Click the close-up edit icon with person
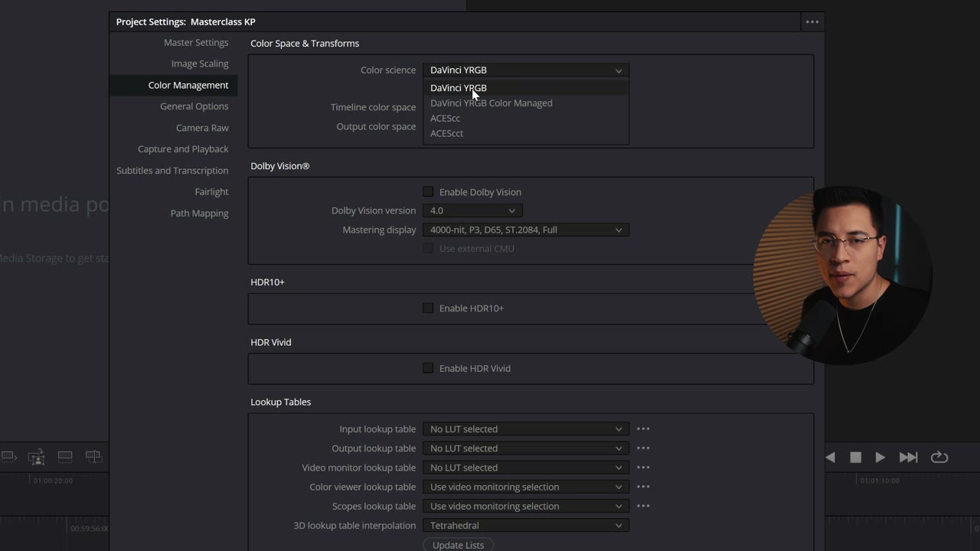Image resolution: width=980 pixels, height=551 pixels. 36,457
